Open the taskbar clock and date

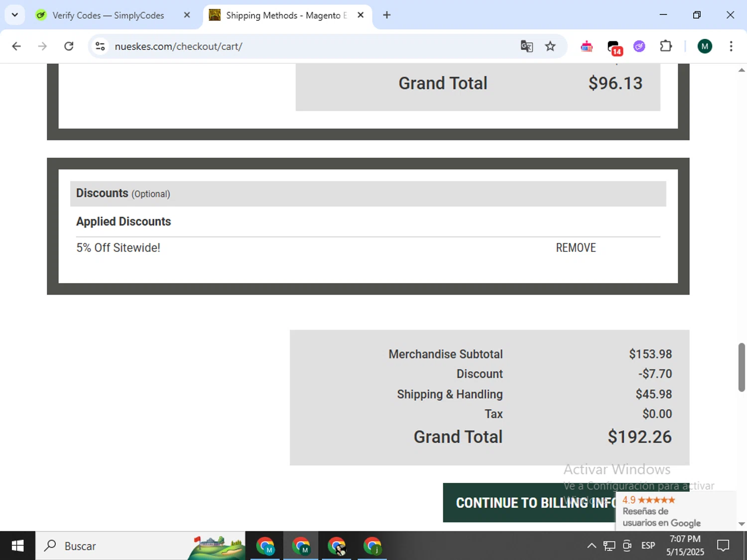(685, 546)
